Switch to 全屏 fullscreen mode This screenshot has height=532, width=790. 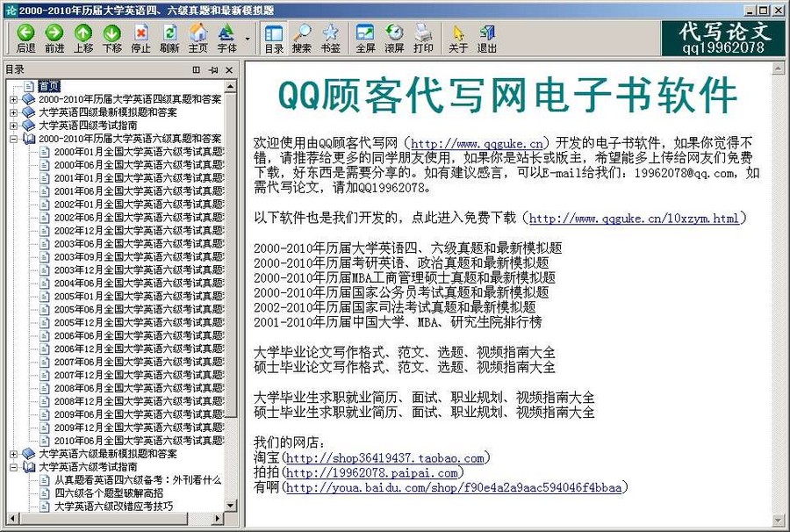[365, 39]
